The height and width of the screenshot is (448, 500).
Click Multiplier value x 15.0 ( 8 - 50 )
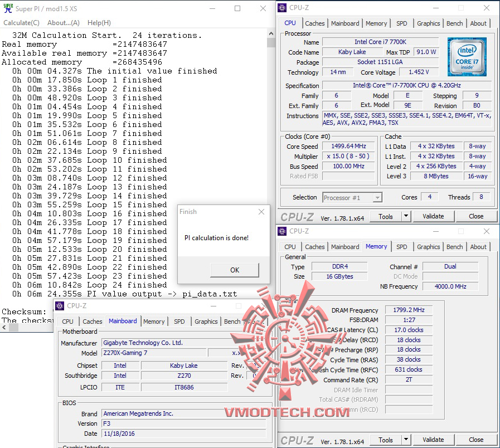coord(348,156)
